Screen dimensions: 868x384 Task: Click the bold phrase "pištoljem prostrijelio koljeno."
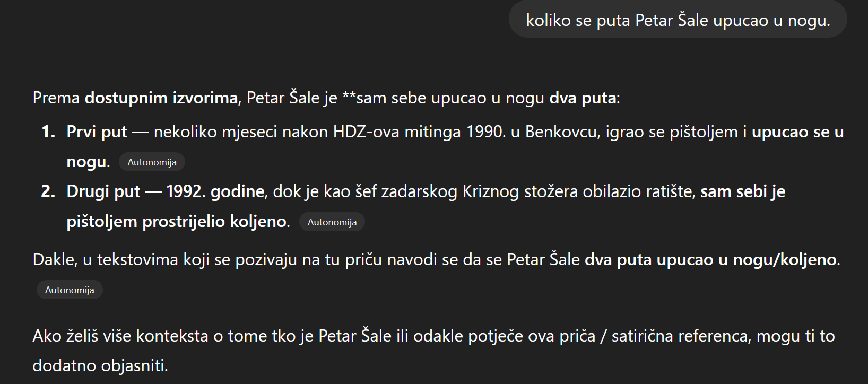[178, 221]
